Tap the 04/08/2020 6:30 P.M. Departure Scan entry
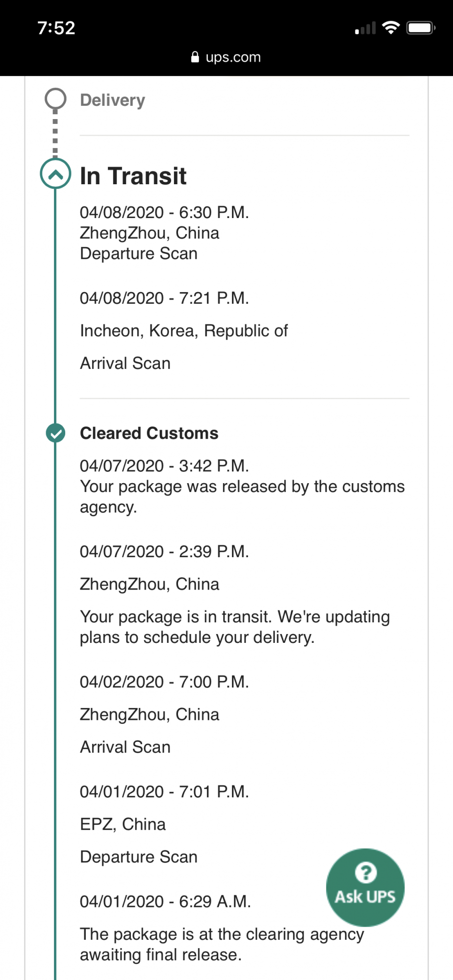453x980 pixels. (164, 233)
